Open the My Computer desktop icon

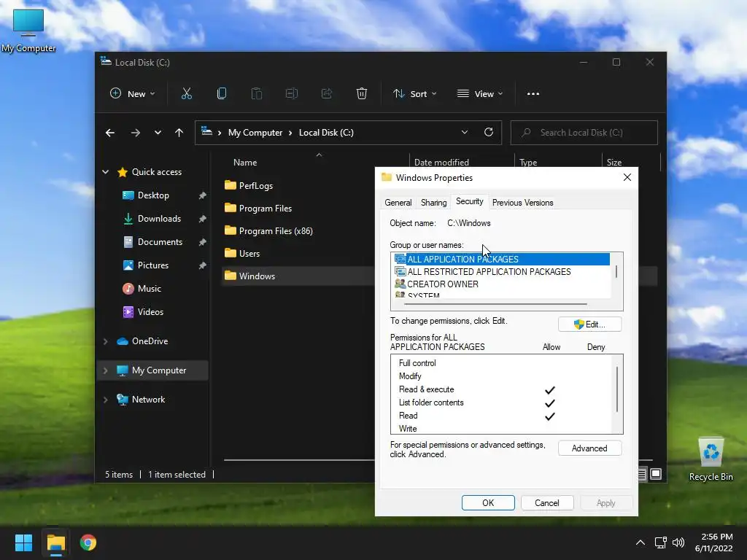point(28,31)
